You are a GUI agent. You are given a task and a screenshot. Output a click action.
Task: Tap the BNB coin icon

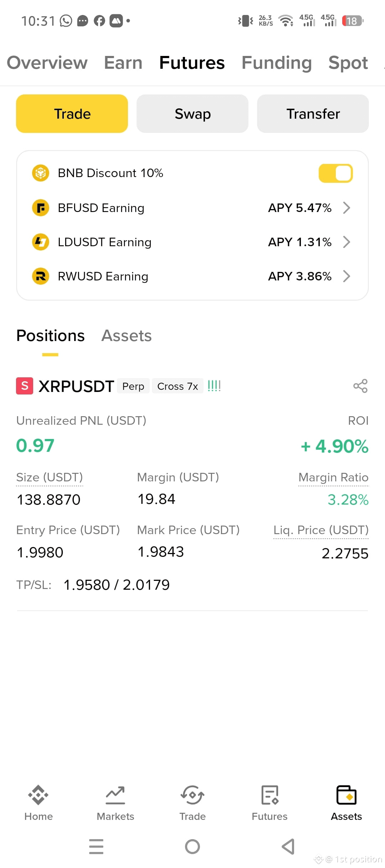click(41, 173)
